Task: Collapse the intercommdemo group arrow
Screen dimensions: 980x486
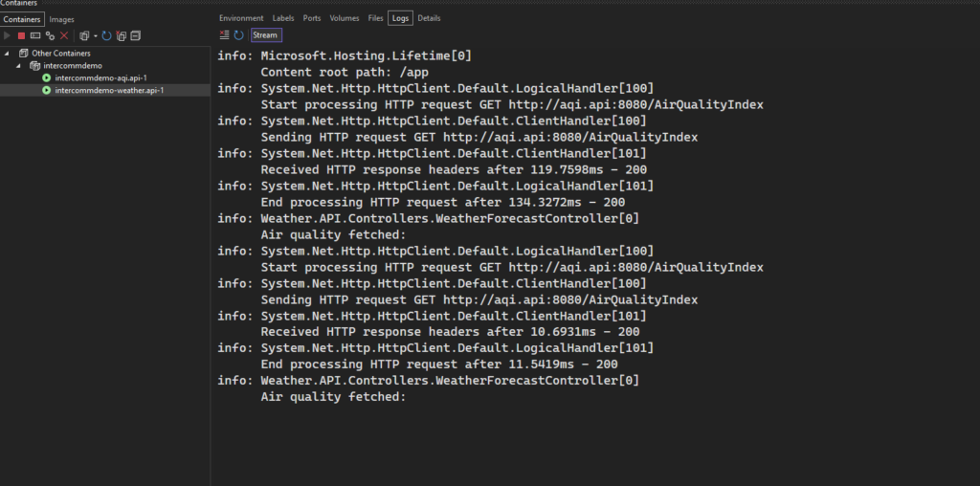Action: click(18, 66)
